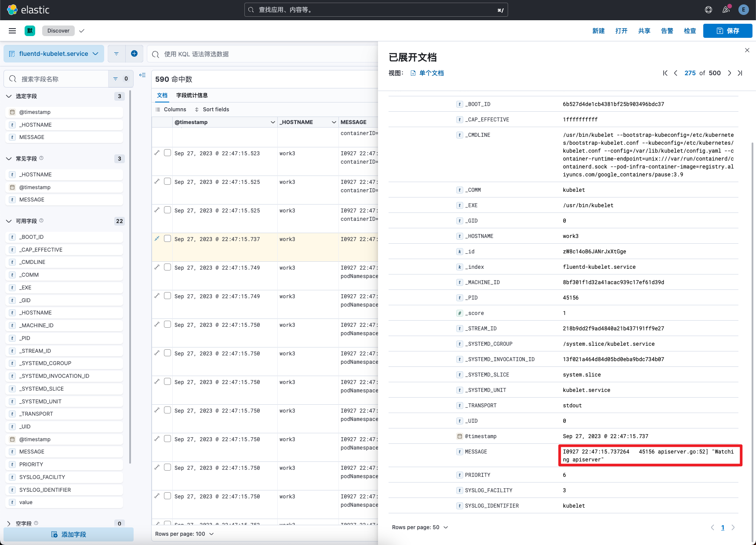
Task: Click the Discover breadcrumb button
Action: pyautogui.click(x=58, y=31)
